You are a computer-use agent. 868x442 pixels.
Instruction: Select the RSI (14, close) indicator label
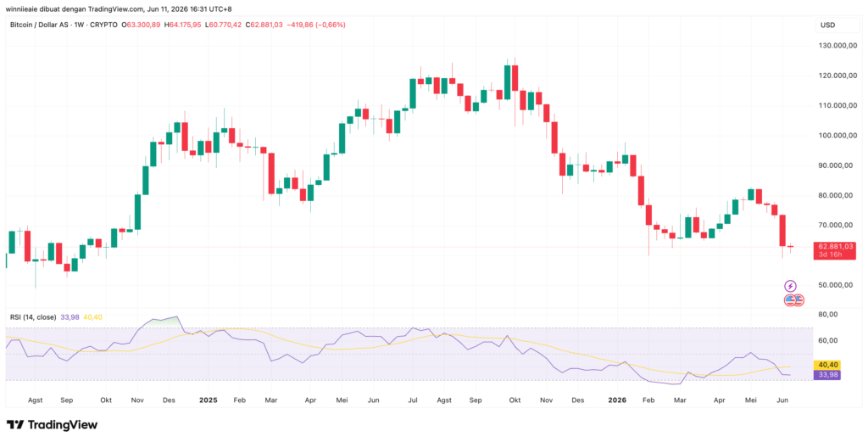(33, 317)
